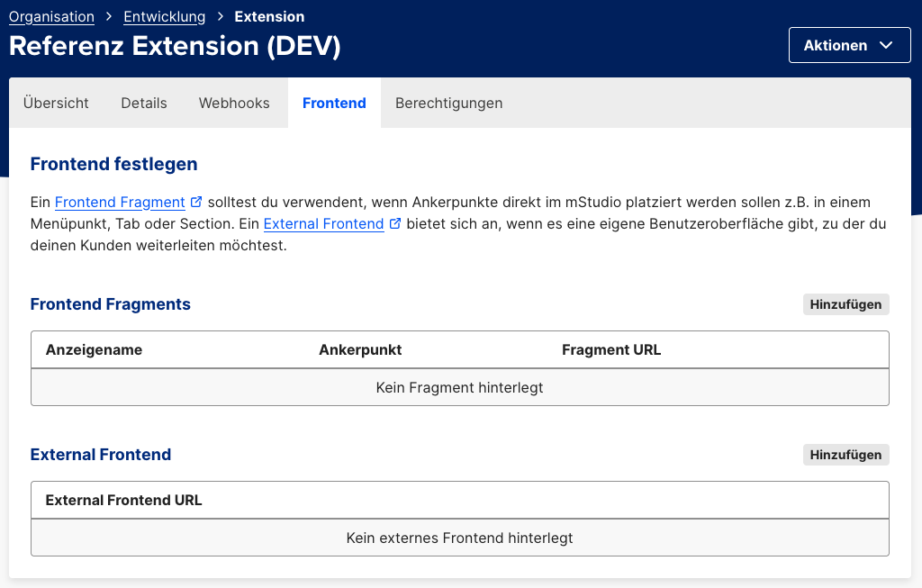Add a new entry under Frontend Fragments
This screenshot has height=588, width=922.
click(x=845, y=304)
